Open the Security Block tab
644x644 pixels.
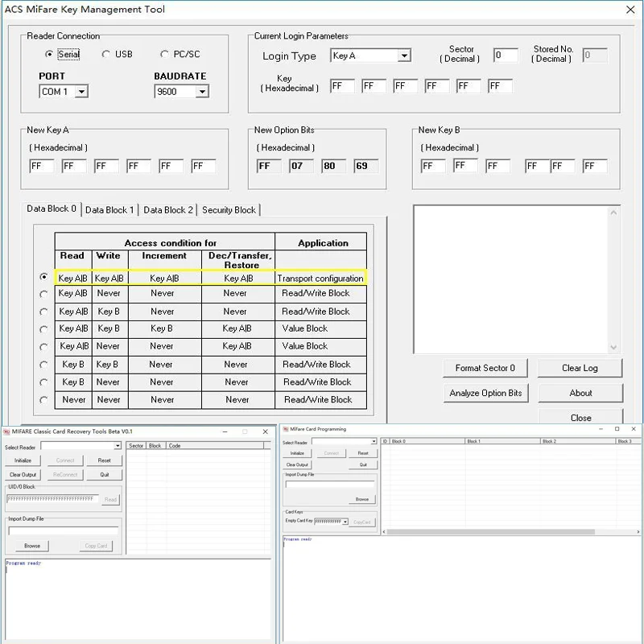click(229, 210)
